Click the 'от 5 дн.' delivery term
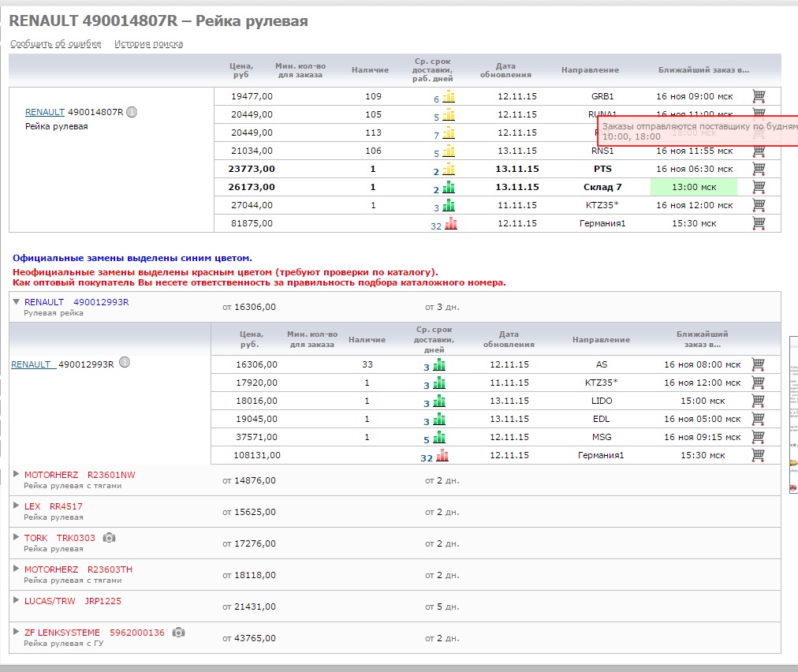The width and height of the screenshot is (798, 672). (x=442, y=607)
